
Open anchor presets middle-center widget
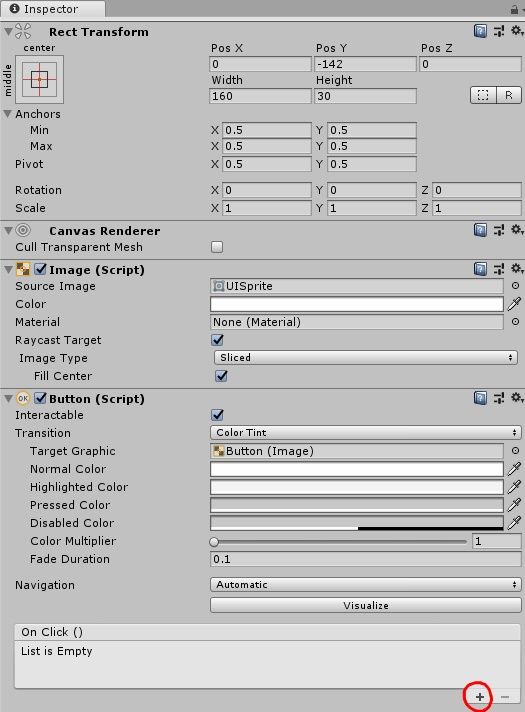(x=40, y=79)
